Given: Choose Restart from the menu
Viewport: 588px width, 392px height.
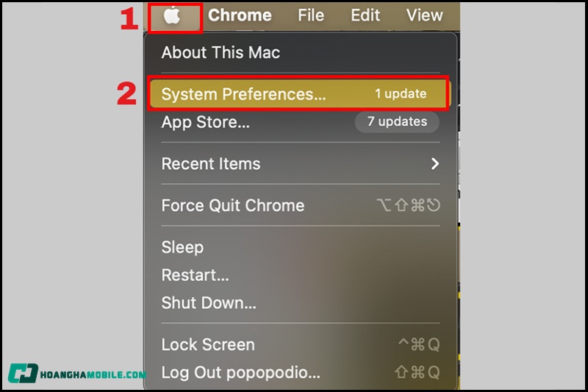Looking at the screenshot, I should [x=195, y=276].
